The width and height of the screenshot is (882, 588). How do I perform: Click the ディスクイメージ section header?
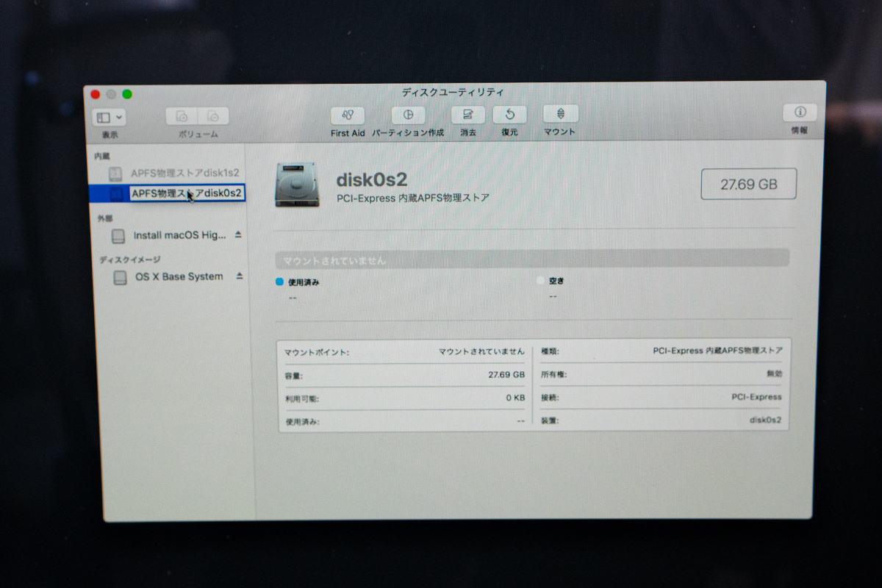(129, 259)
